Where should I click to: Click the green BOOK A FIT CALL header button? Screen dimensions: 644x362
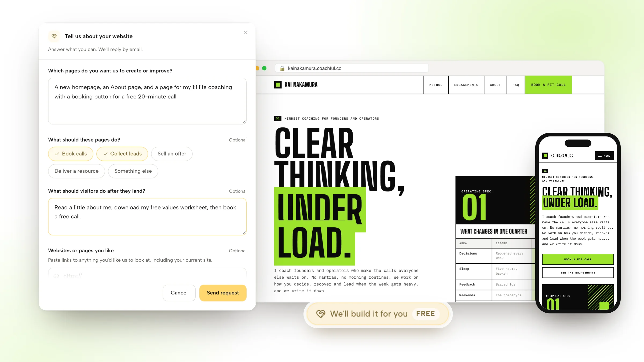click(x=548, y=85)
